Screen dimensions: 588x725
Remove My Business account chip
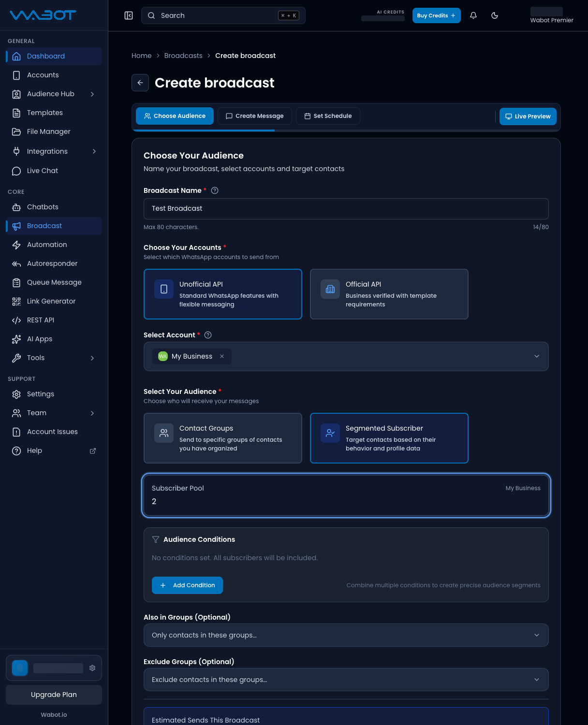(x=222, y=356)
